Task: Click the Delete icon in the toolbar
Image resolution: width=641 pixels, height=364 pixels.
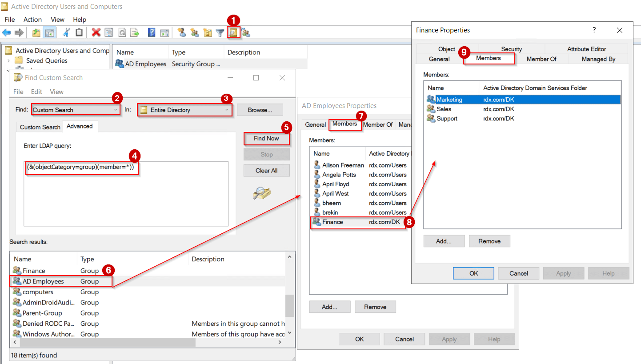Action: (95, 32)
